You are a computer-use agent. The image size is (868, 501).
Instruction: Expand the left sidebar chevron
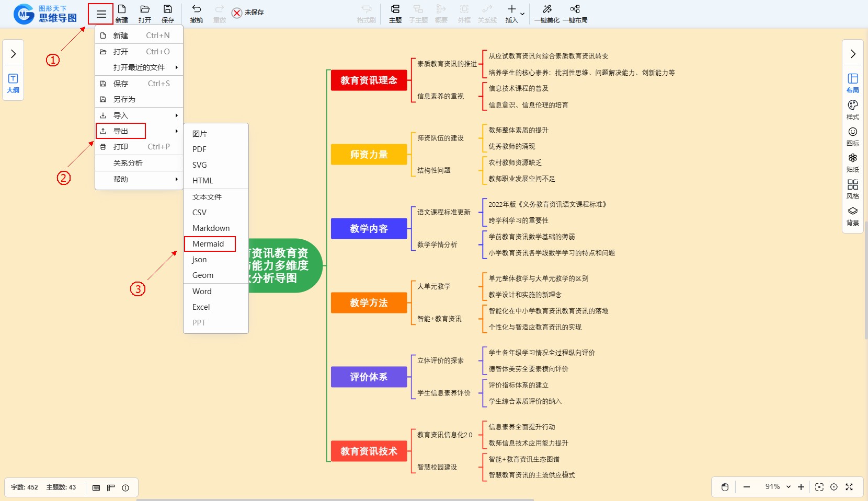pyautogui.click(x=13, y=54)
